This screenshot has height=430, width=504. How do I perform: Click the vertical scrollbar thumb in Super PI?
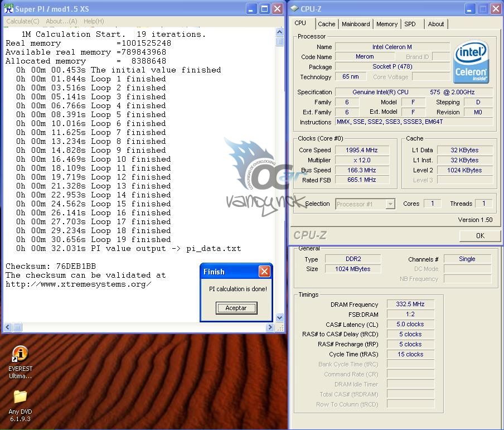pos(280,41)
